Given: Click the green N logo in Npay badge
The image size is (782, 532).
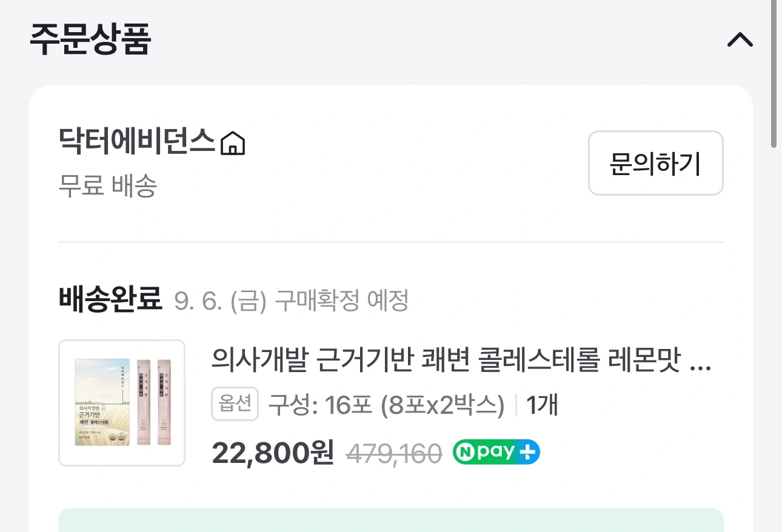Looking at the screenshot, I should [464, 452].
